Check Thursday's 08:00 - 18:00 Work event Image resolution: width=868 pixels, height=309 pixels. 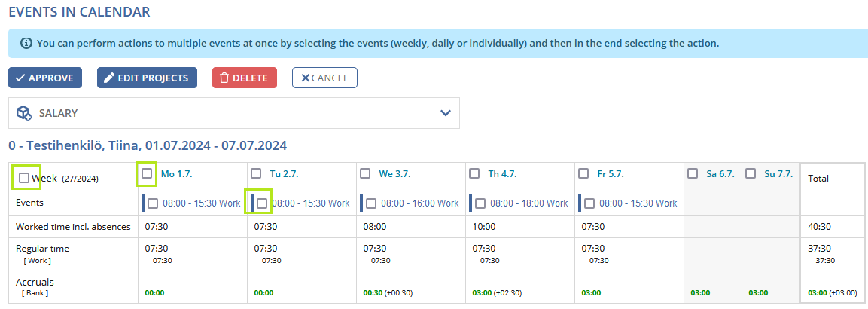(x=480, y=203)
